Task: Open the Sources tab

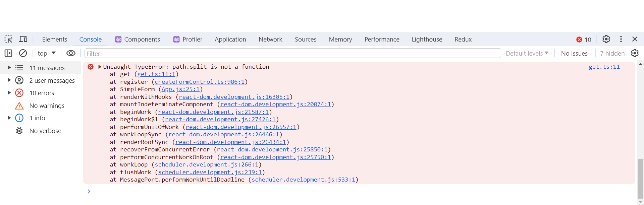Action: pos(306,39)
